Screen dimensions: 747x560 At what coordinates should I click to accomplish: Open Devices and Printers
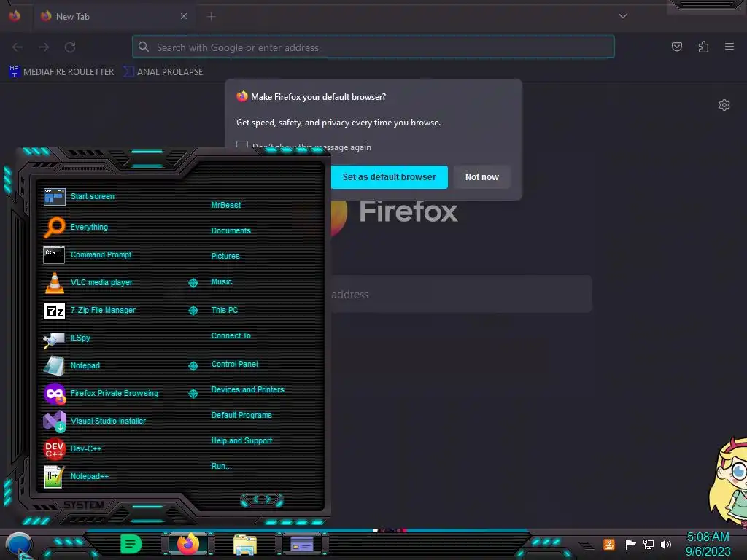point(247,389)
